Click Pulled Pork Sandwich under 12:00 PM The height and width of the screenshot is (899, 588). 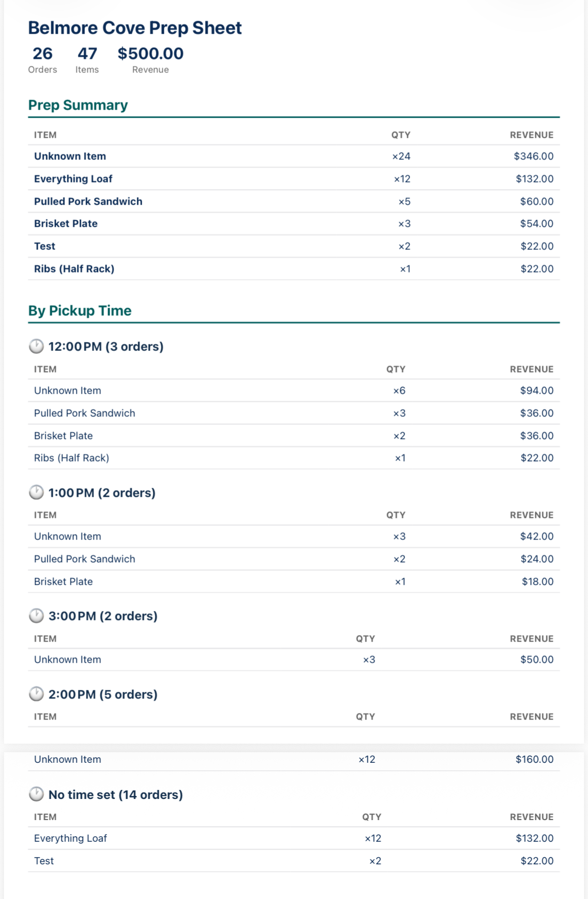(x=84, y=413)
